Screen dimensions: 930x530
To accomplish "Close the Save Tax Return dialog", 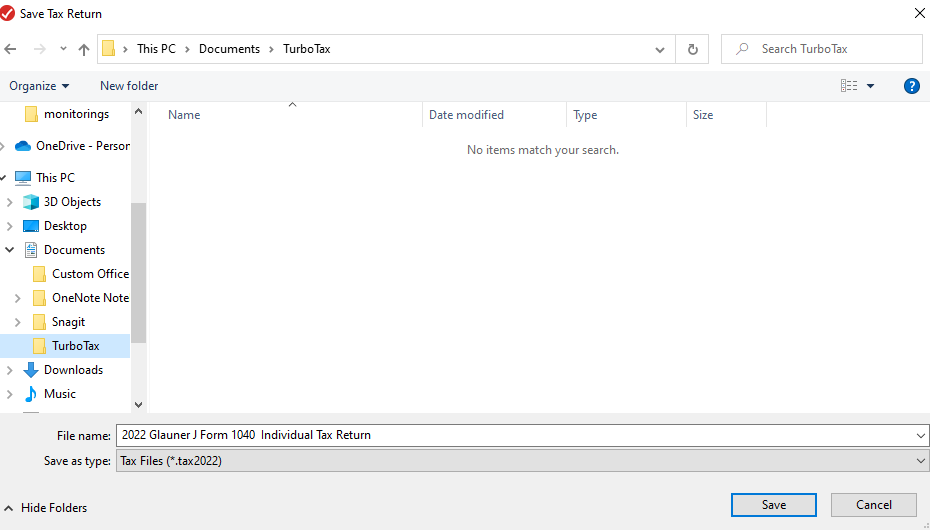I will tap(919, 13).
